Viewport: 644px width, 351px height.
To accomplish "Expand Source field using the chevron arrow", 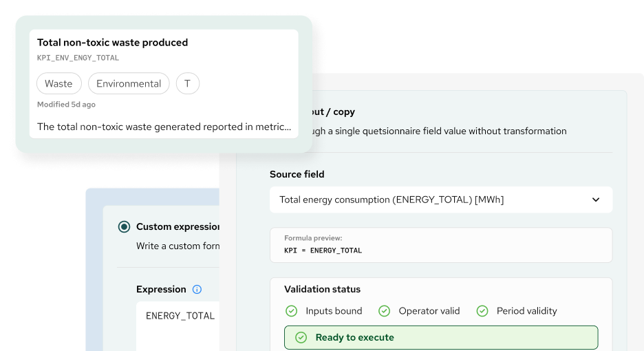I will coord(596,200).
